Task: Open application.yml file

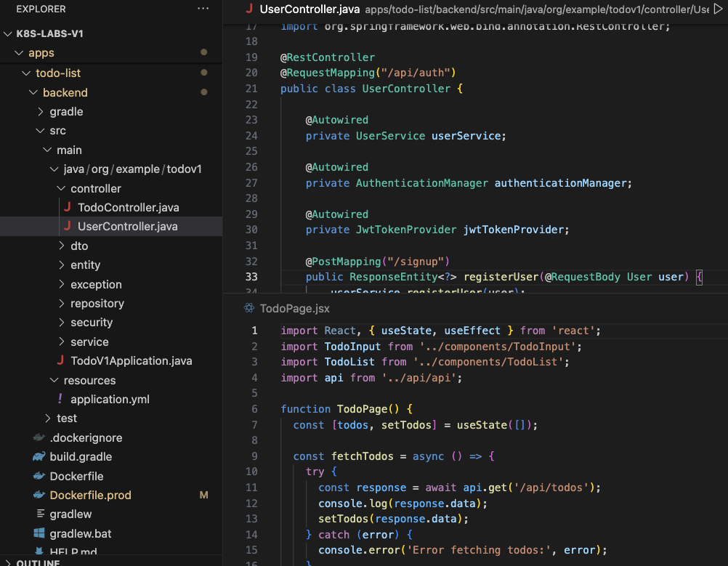Action: click(110, 399)
